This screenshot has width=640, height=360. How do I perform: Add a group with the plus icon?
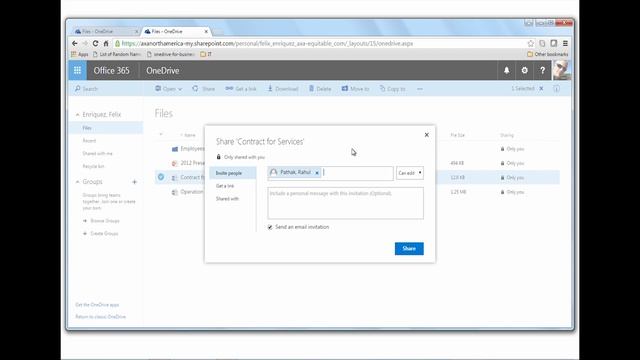134,182
